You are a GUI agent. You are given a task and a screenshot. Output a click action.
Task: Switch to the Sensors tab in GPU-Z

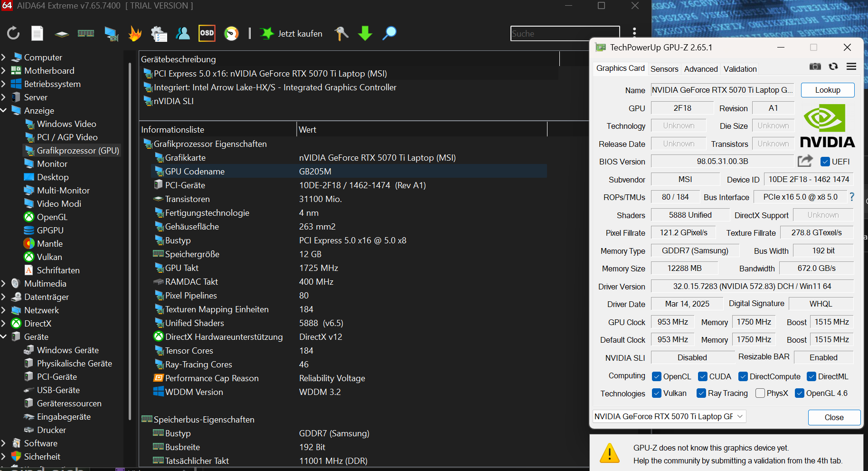[664, 69]
